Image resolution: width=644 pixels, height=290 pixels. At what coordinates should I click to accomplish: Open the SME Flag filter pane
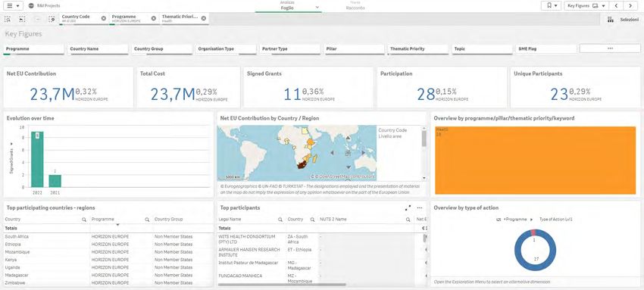[546, 48]
